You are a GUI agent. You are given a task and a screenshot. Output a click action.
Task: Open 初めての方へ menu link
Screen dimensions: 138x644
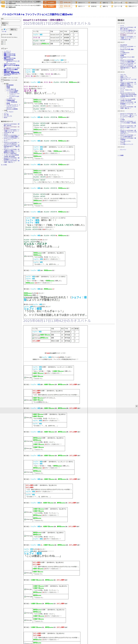[7, 52]
